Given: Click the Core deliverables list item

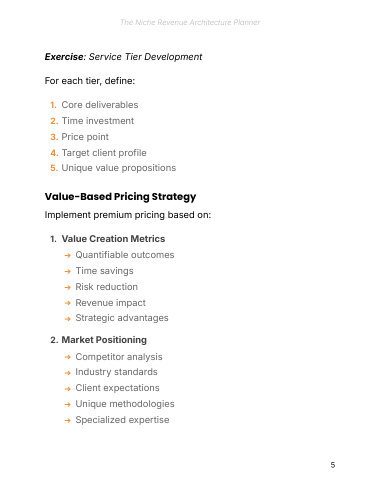Looking at the screenshot, I should tap(100, 105).
